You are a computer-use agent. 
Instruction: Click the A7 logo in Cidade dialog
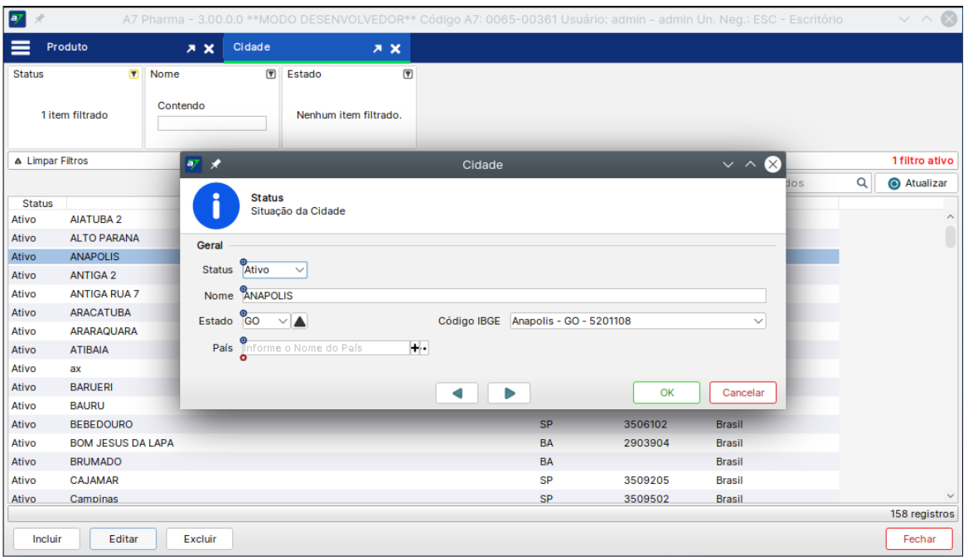click(x=193, y=164)
